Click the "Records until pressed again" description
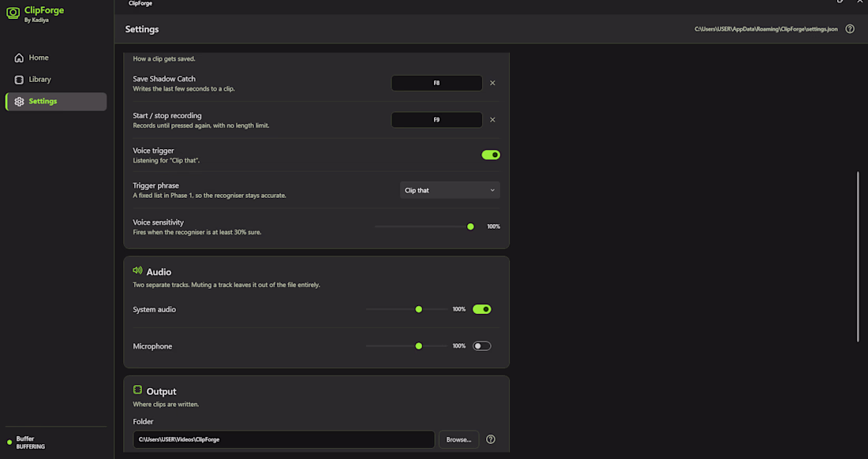The width and height of the screenshot is (868, 459). coord(201,125)
